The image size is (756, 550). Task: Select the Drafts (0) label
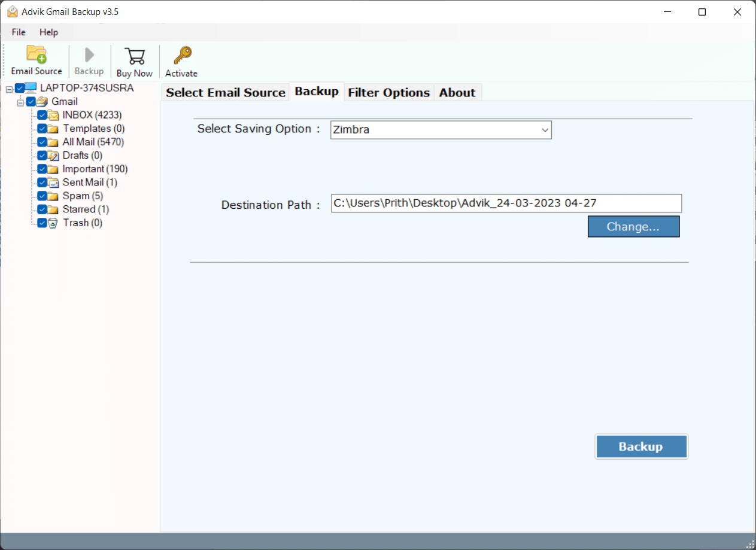(84, 156)
